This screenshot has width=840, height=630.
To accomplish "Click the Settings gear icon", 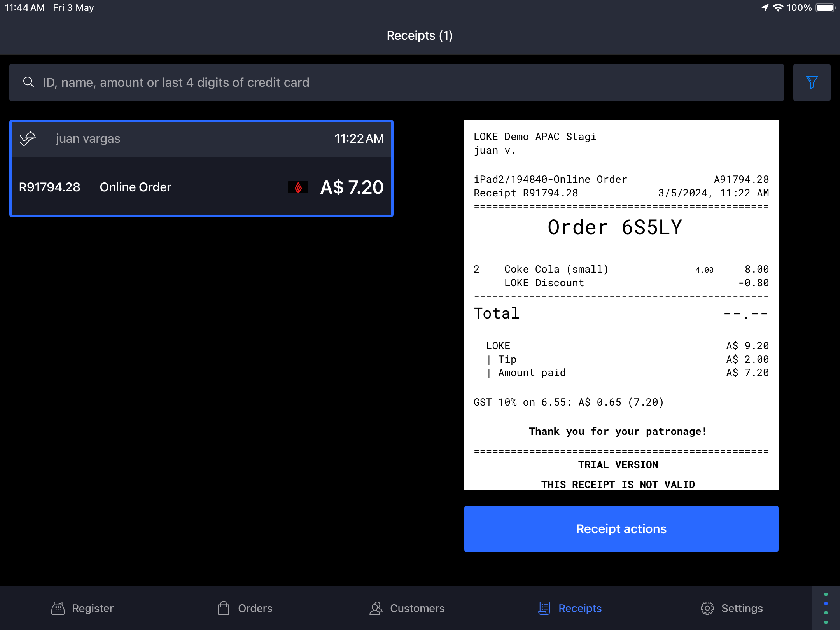I will point(707,608).
